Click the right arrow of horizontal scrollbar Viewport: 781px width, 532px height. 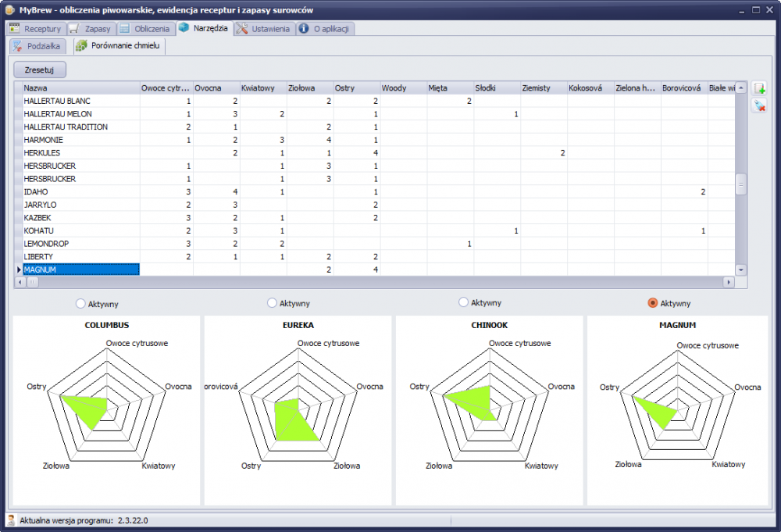729,282
